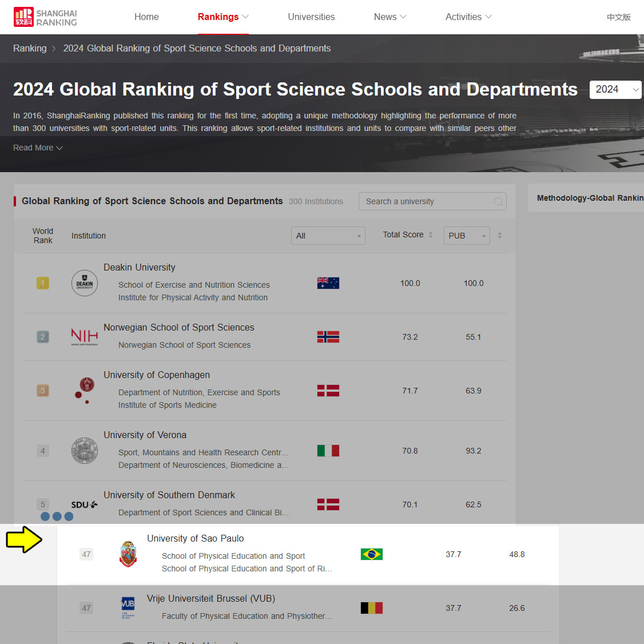Viewport: 644px width, 644px height.
Task: Click the Search a university field
Action: click(x=432, y=201)
